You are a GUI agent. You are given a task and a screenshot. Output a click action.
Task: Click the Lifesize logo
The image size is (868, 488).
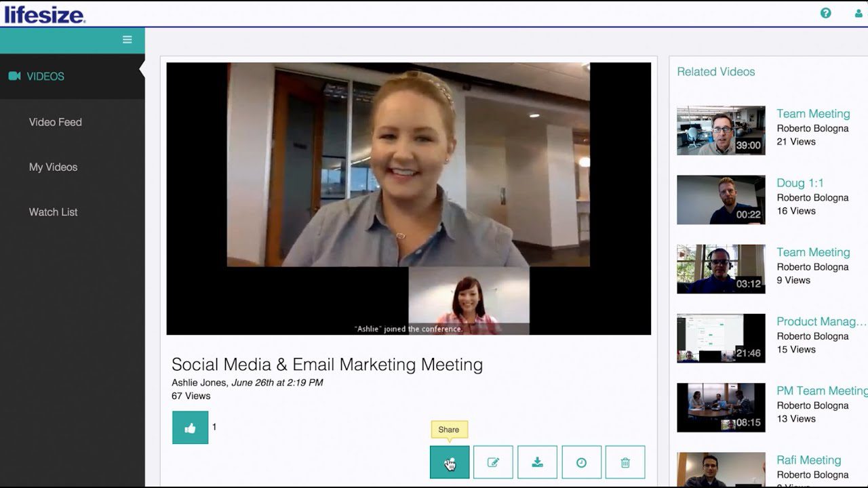44,14
